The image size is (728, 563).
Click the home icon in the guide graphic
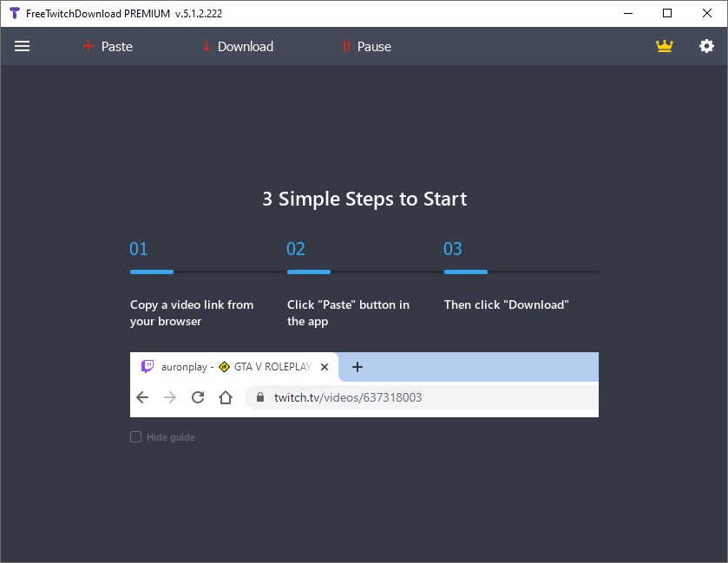click(x=226, y=396)
